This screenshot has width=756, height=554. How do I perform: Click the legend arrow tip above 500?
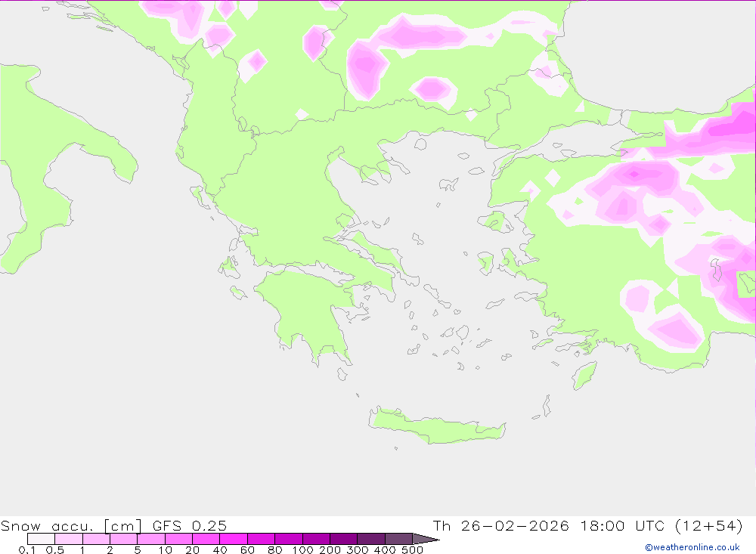click(x=425, y=539)
